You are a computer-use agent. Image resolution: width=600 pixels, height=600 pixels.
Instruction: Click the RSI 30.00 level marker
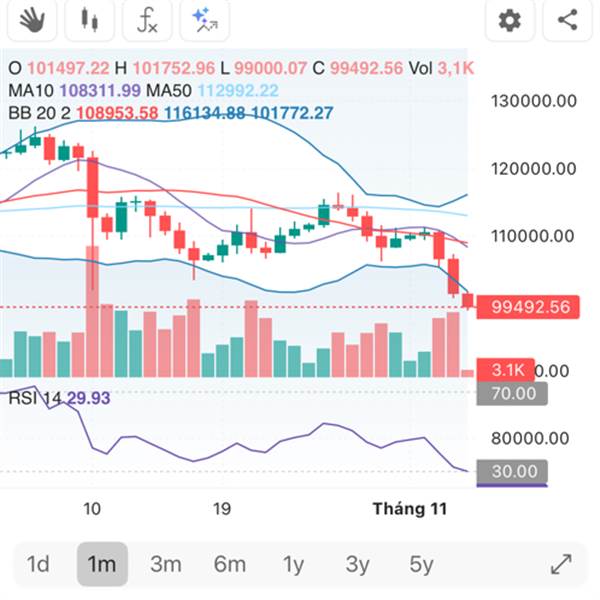coord(512,471)
